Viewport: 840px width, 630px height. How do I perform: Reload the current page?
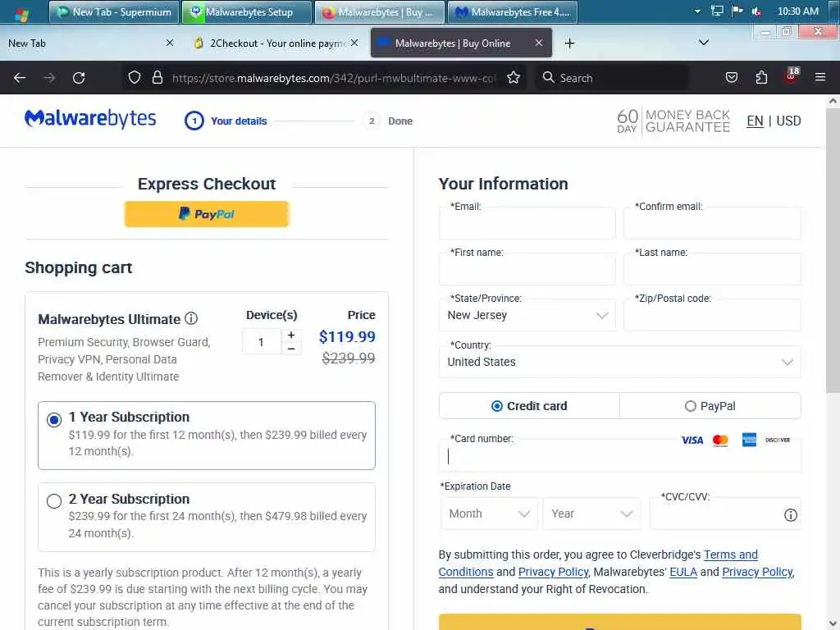click(x=79, y=78)
